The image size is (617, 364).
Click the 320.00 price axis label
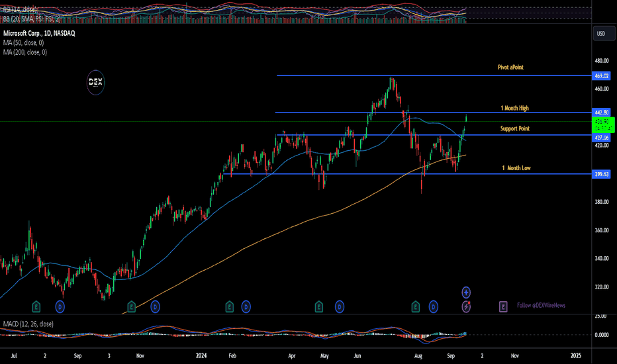pyautogui.click(x=602, y=287)
